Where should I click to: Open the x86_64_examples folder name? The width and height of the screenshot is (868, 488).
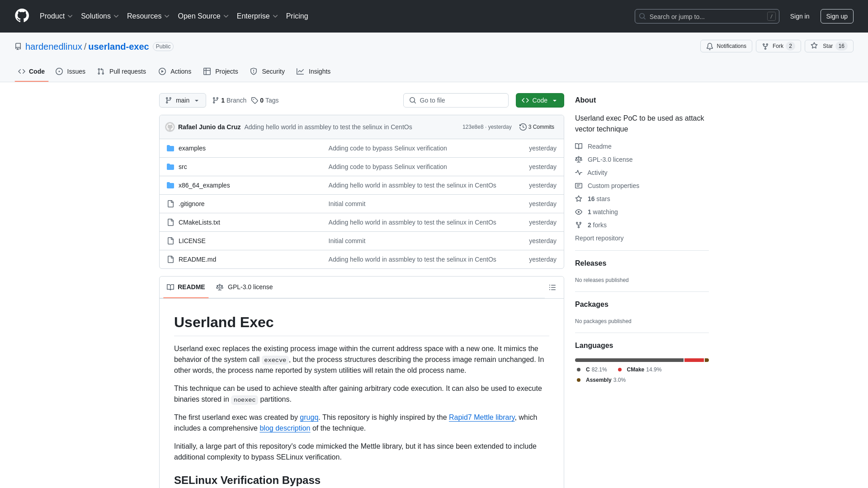[204, 185]
